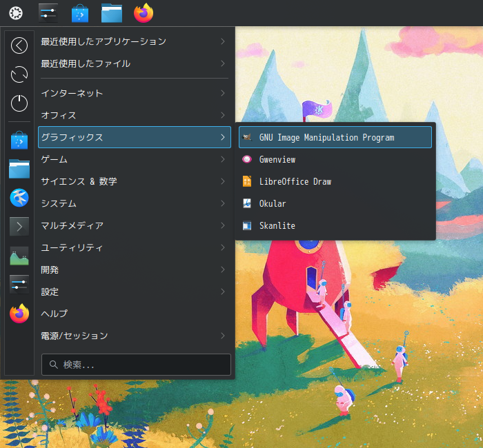Open the green mountain landscape icon in sidebar

[x=19, y=256]
